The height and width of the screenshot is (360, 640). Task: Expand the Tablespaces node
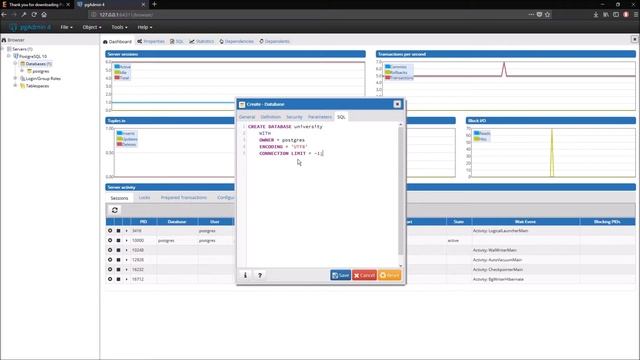tap(16, 85)
